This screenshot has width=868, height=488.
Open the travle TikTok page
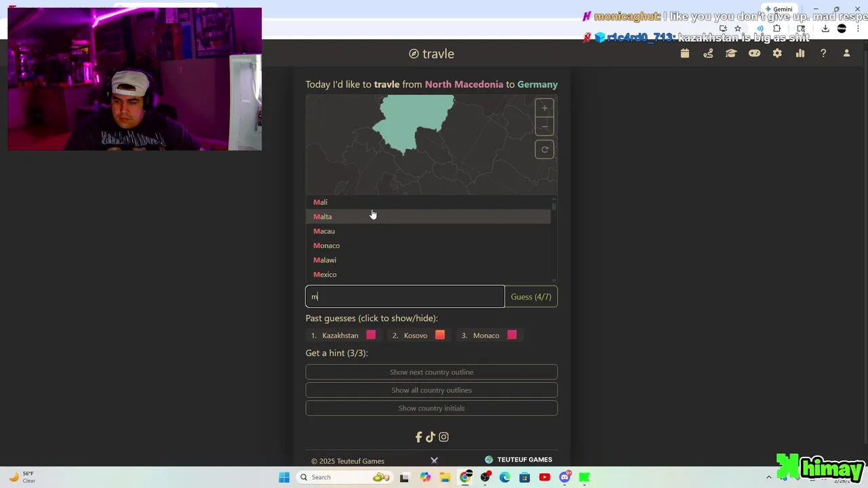(430, 437)
